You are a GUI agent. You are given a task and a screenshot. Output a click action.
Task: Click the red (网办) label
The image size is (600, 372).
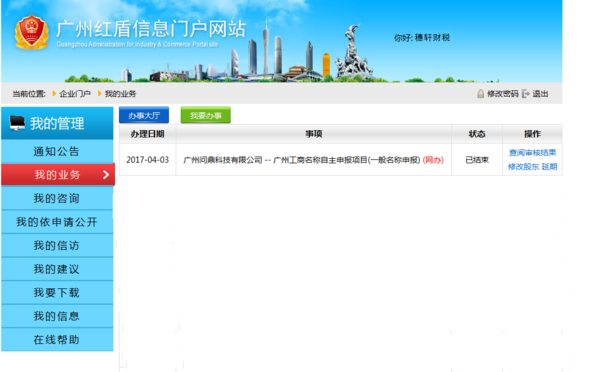tap(433, 160)
